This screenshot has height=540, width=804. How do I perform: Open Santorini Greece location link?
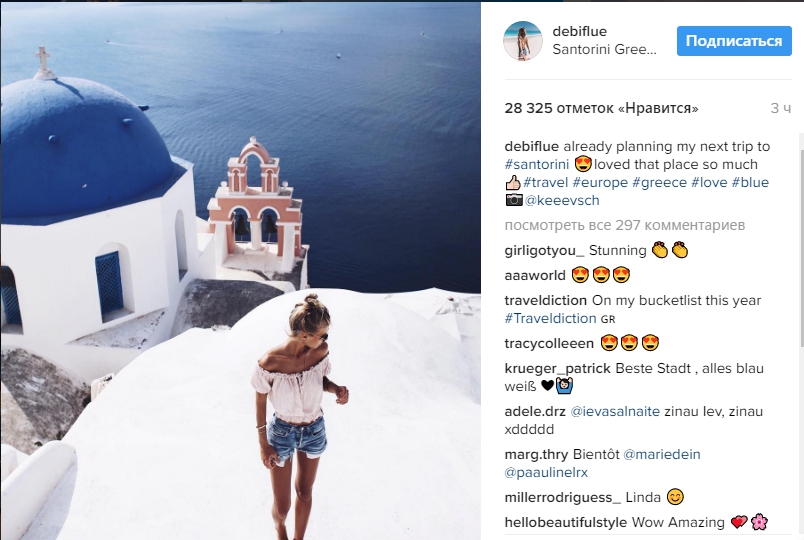point(604,49)
